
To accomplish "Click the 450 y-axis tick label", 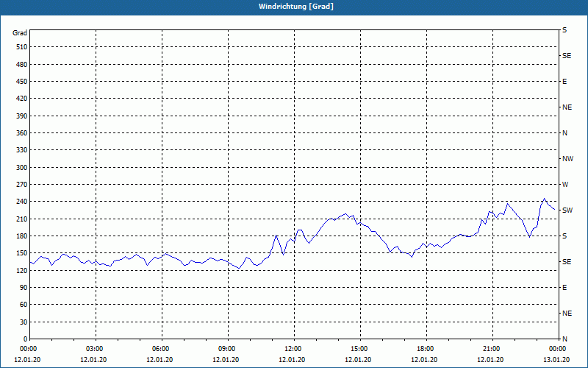I will [22, 82].
